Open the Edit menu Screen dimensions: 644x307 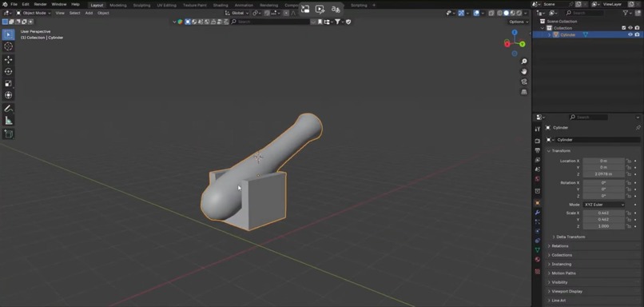click(x=26, y=4)
